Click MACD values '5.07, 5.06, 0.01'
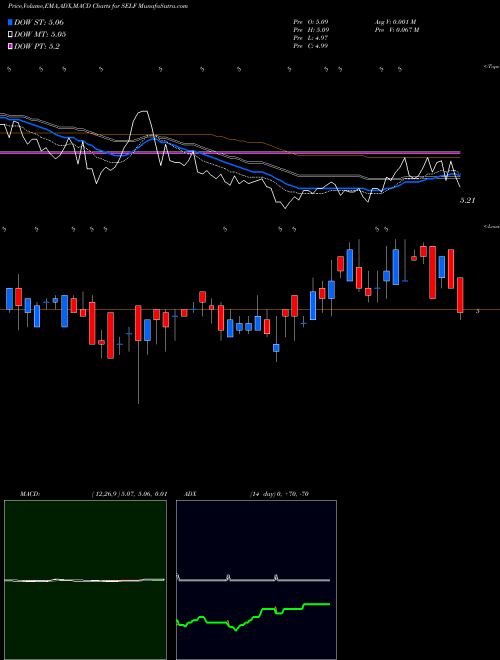This screenshot has height=660, width=500. point(146,494)
